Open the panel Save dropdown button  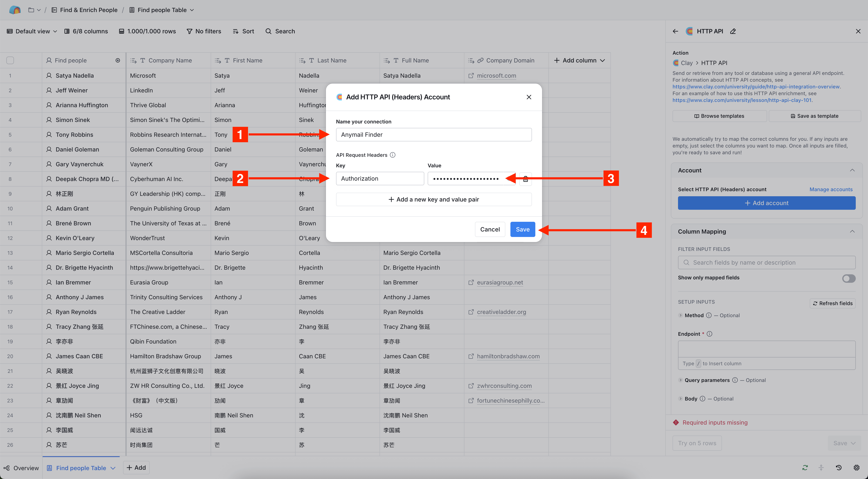point(844,443)
